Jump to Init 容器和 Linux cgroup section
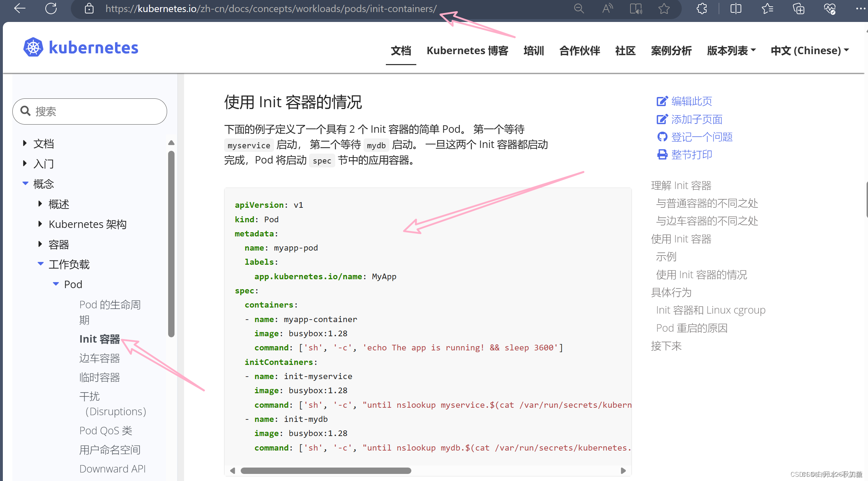This screenshot has width=868, height=481. click(710, 310)
